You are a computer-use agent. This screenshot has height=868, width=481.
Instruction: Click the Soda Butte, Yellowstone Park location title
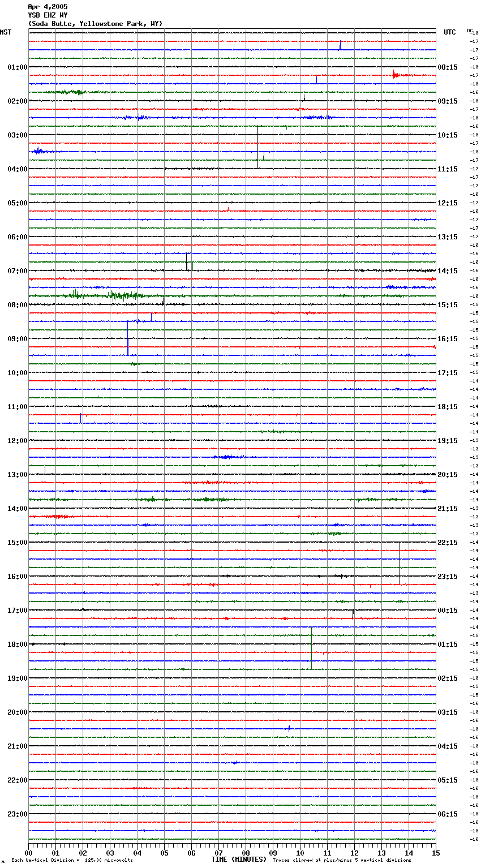tap(95, 24)
